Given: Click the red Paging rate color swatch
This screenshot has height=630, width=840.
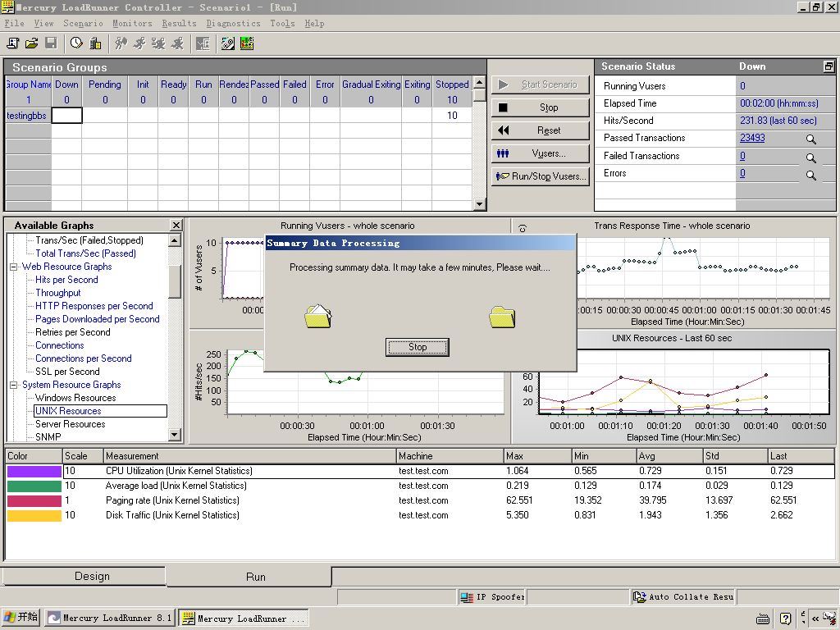Looking at the screenshot, I should pyautogui.click(x=34, y=501).
